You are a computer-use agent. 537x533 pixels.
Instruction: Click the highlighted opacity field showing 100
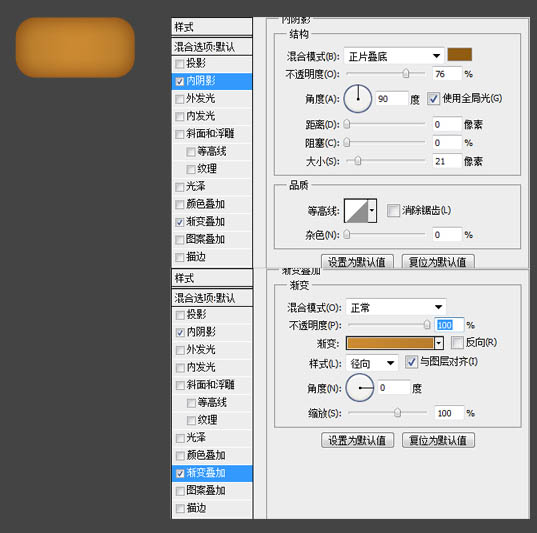point(449,325)
